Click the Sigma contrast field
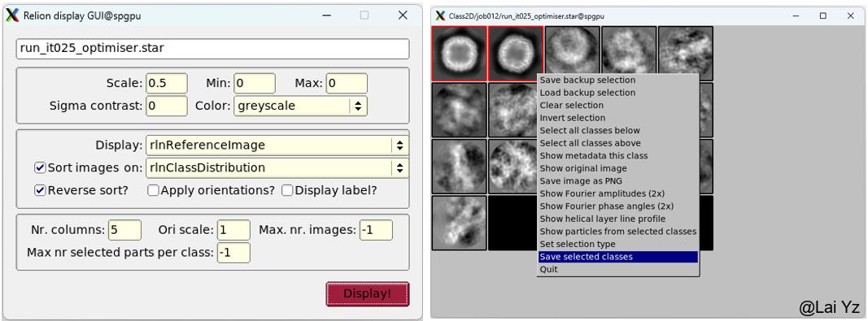This screenshot has height=321, width=868. point(167,106)
